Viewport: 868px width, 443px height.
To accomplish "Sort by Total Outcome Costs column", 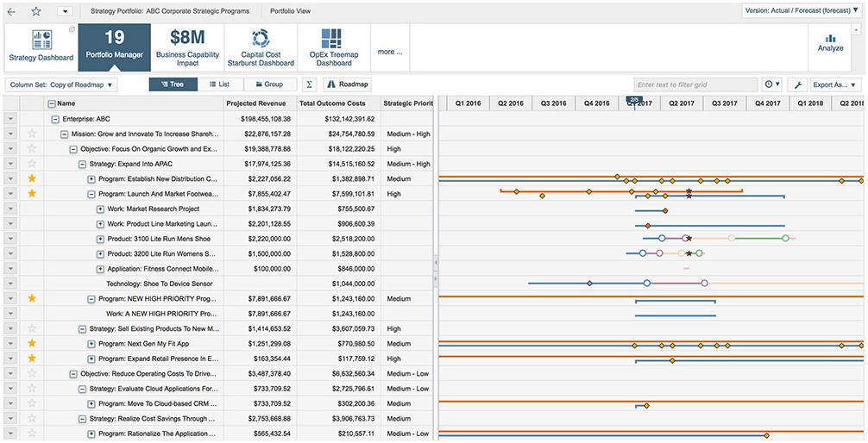I will tap(338, 103).
